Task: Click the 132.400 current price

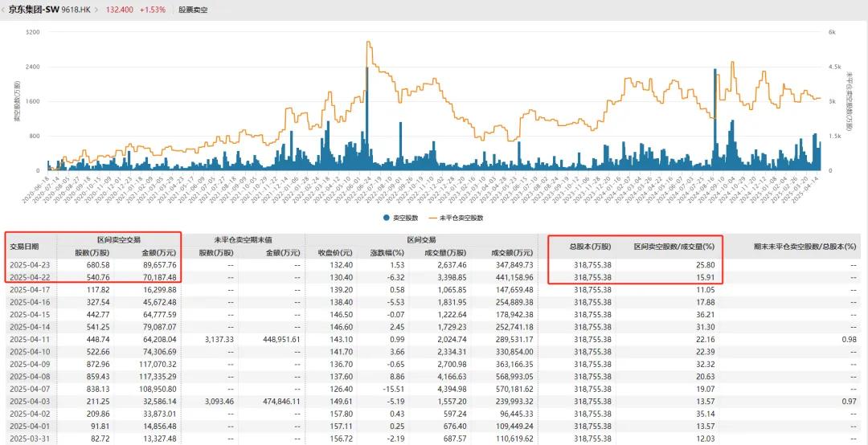Action: coord(120,10)
